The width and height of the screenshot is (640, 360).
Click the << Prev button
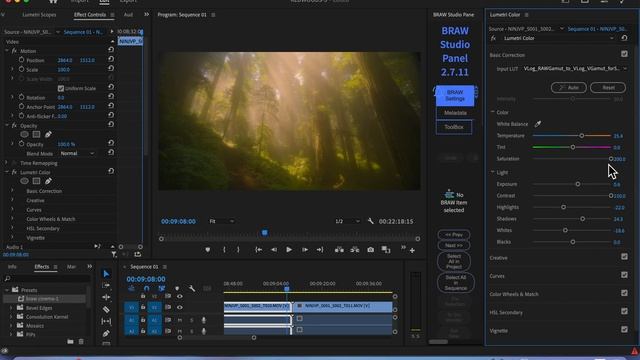point(453,235)
